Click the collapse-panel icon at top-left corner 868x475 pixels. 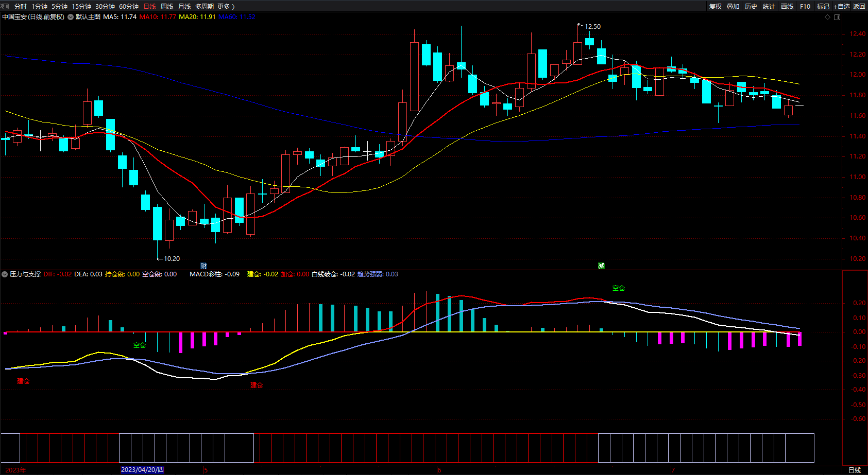pyautogui.click(x=6, y=6)
